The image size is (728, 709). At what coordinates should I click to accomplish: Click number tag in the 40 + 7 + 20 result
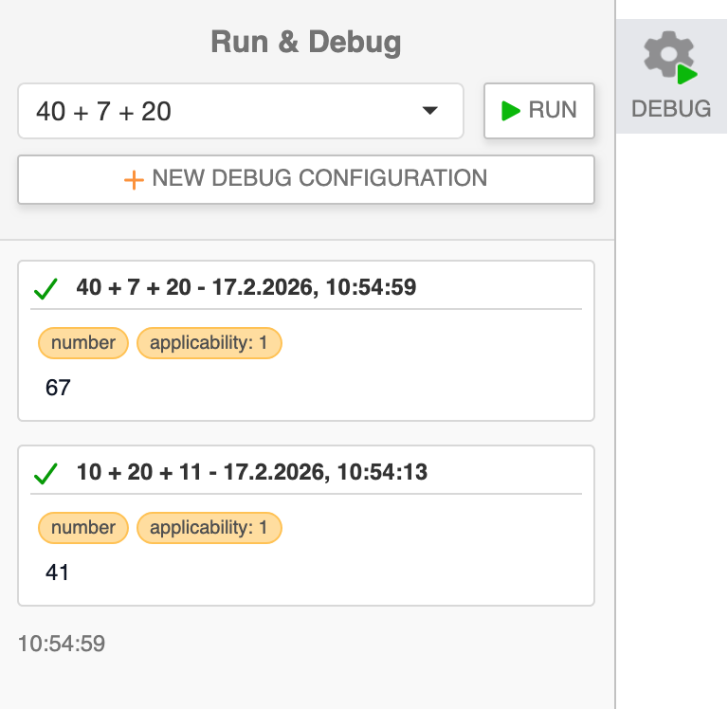point(83,343)
